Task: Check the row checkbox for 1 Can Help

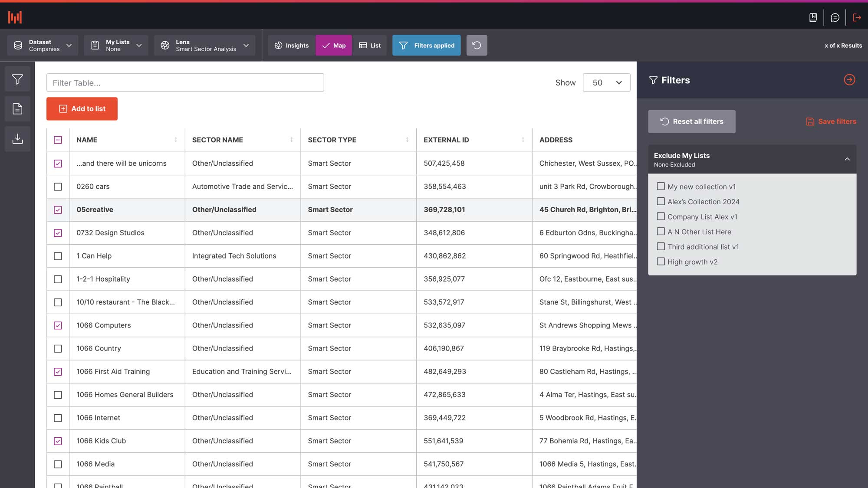Action: tap(58, 256)
